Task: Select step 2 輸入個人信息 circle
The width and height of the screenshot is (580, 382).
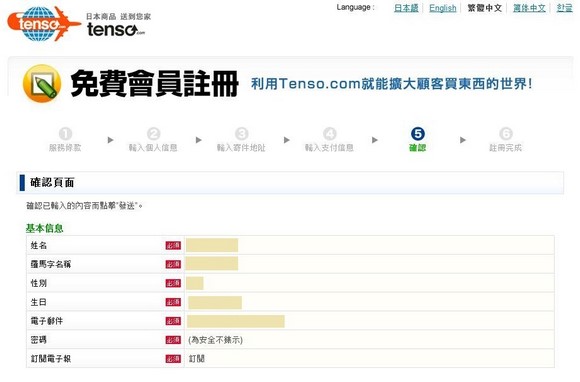Action: [x=154, y=133]
